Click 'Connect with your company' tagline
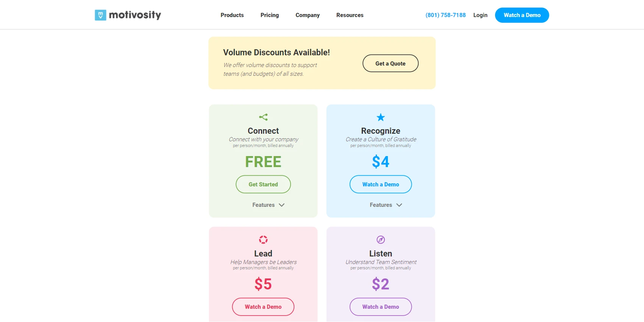 (x=263, y=139)
